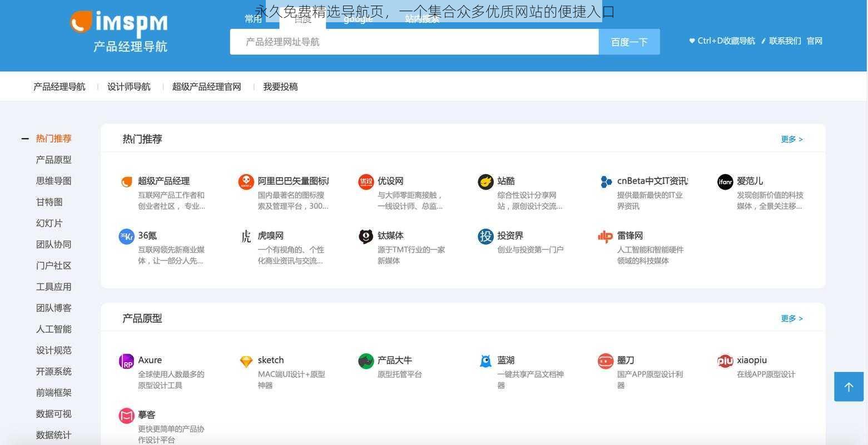Image resolution: width=868 pixels, height=445 pixels.
Task: Click the 官网 link
Action: (815, 41)
